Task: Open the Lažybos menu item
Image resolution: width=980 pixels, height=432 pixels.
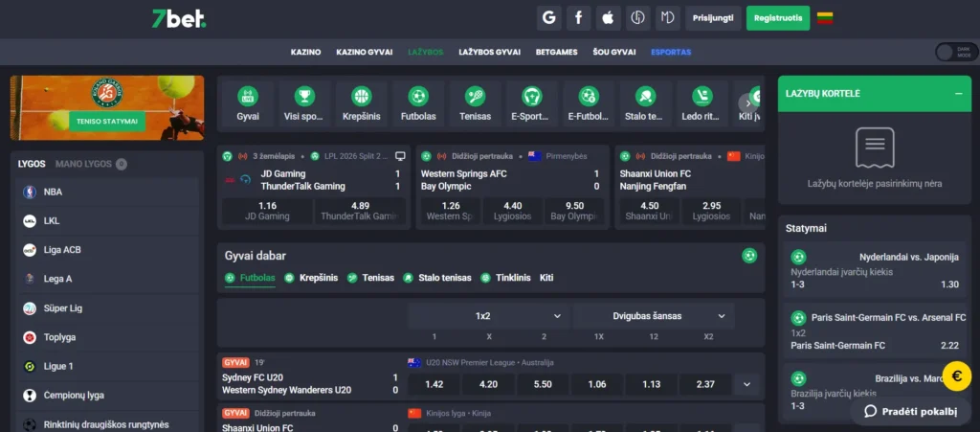Action: [x=426, y=52]
